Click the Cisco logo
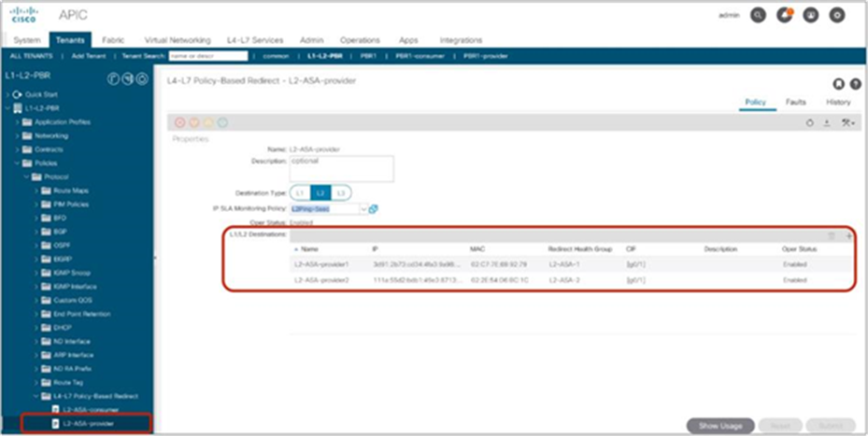 click(x=23, y=15)
